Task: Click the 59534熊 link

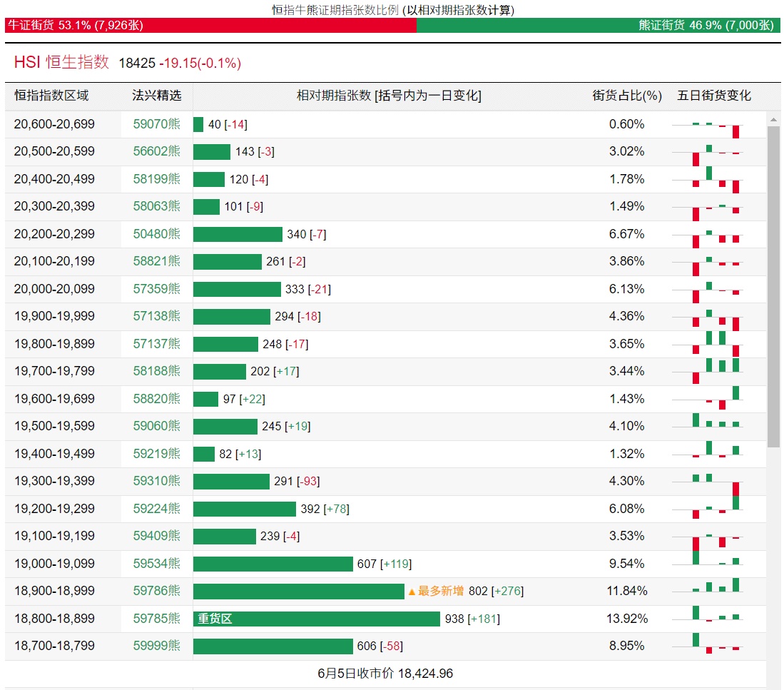Action: [156, 564]
